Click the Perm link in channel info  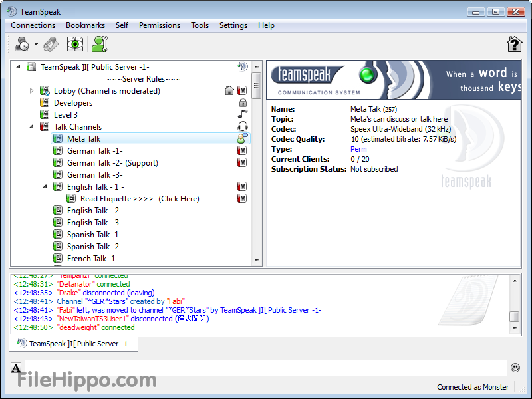point(358,149)
